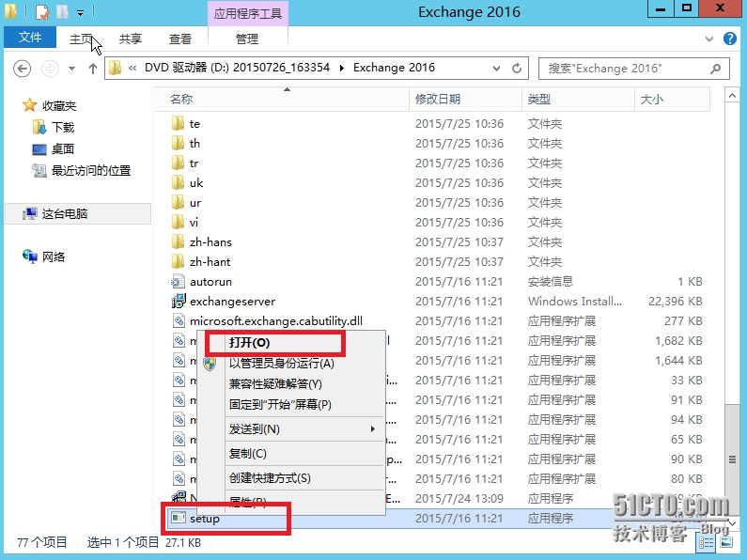Choose 固定到"开始"屏幕(P) in the context menu
This screenshot has height=560, width=747.
tap(291, 405)
